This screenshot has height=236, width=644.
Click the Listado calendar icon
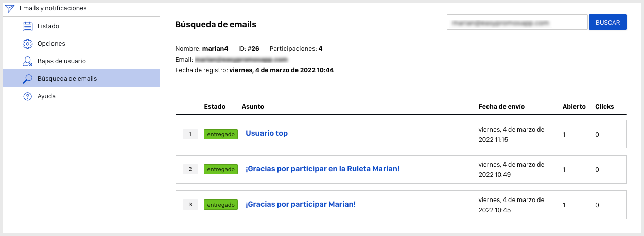tap(28, 26)
